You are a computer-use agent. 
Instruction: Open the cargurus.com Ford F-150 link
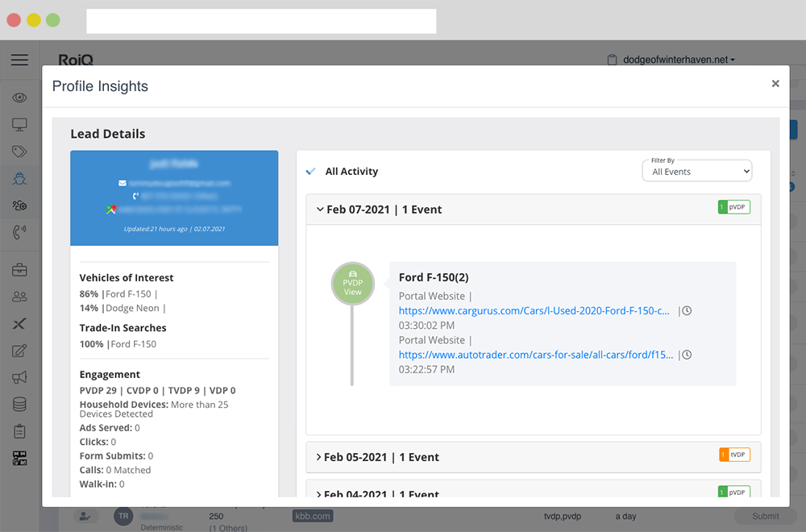click(534, 310)
